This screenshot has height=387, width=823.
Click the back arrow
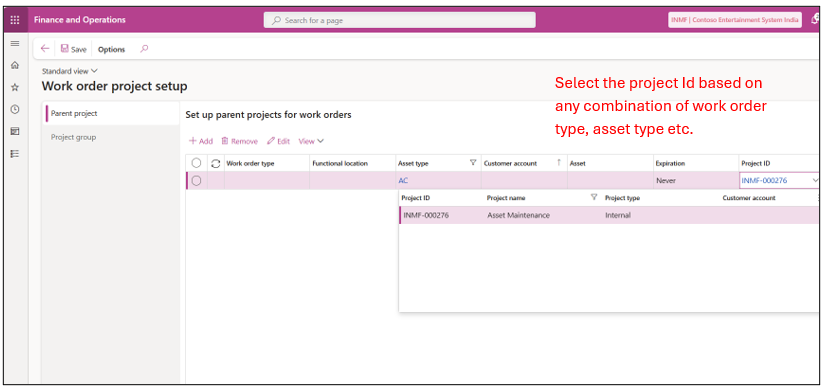coord(45,49)
